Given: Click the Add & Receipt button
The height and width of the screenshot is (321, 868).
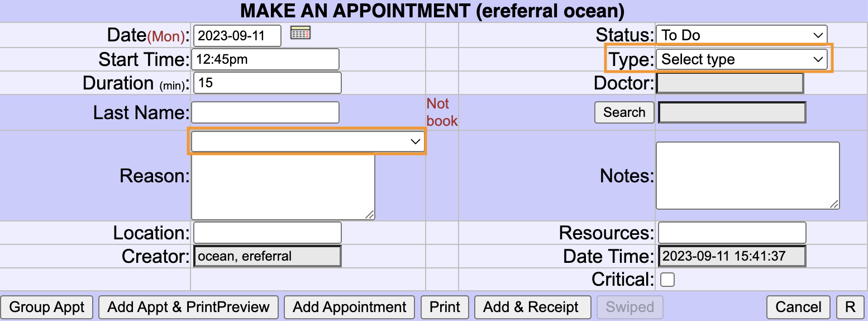Looking at the screenshot, I should click(532, 307).
